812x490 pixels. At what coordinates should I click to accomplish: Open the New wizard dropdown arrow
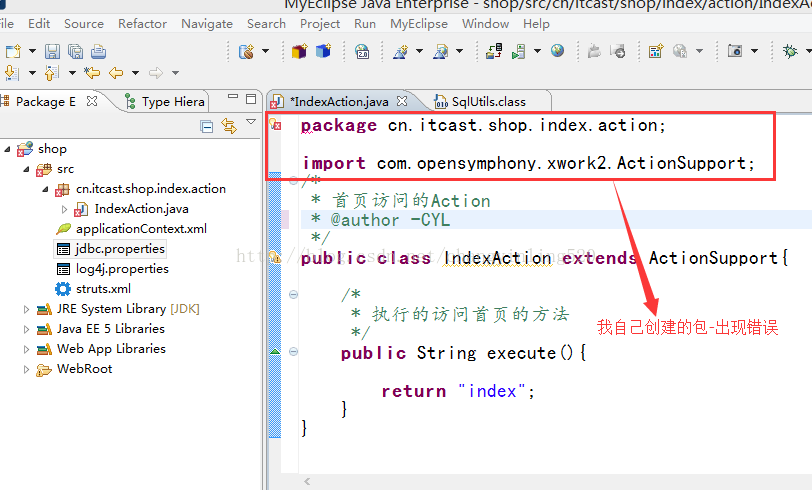(32, 51)
